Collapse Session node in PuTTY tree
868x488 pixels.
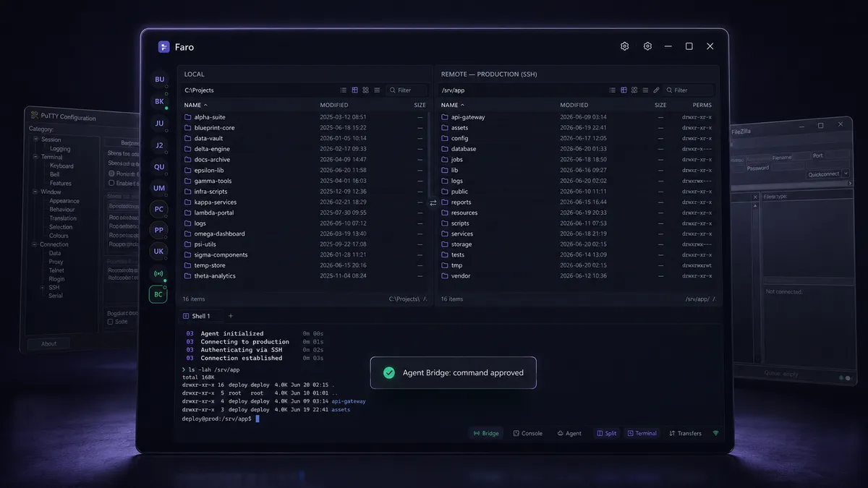pos(35,140)
